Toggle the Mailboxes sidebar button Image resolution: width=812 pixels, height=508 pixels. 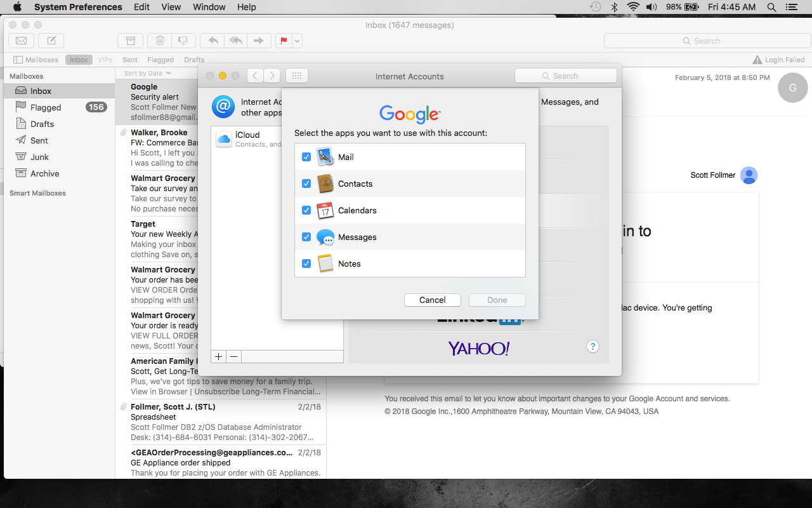(x=36, y=60)
